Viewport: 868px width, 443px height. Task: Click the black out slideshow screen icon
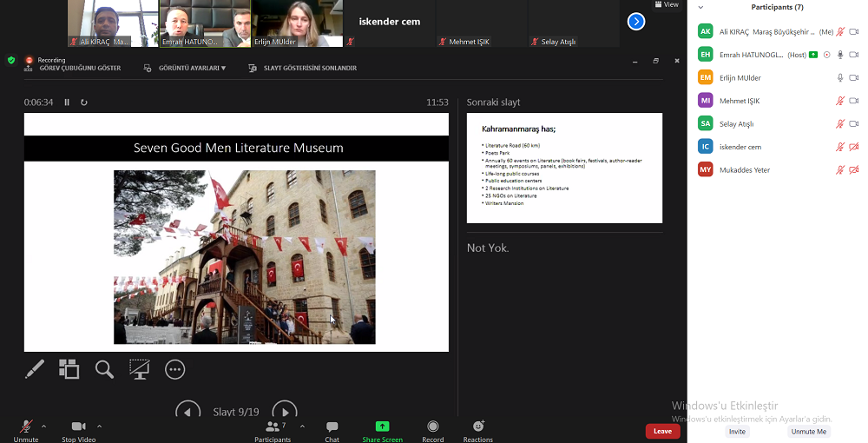(x=139, y=369)
